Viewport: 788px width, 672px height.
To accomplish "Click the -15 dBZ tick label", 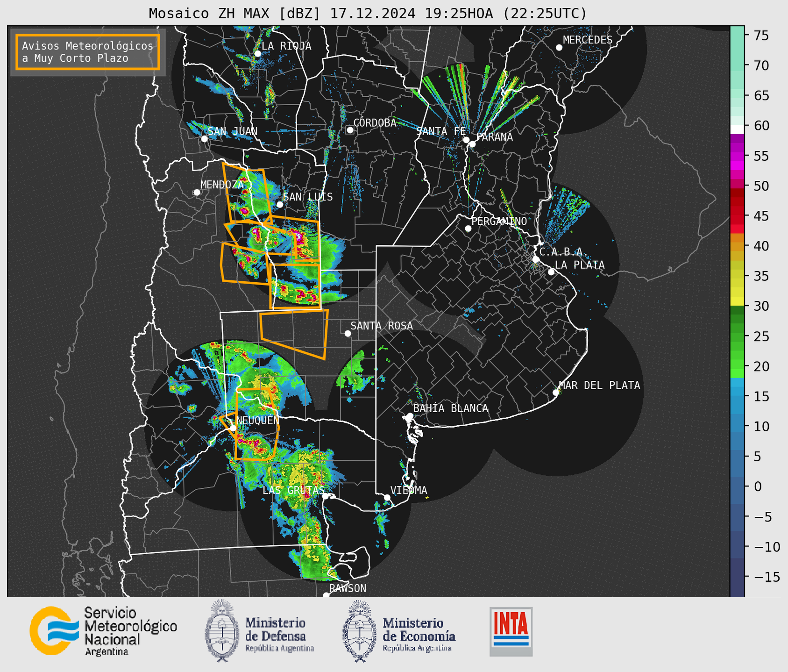I will pyautogui.click(x=767, y=577).
